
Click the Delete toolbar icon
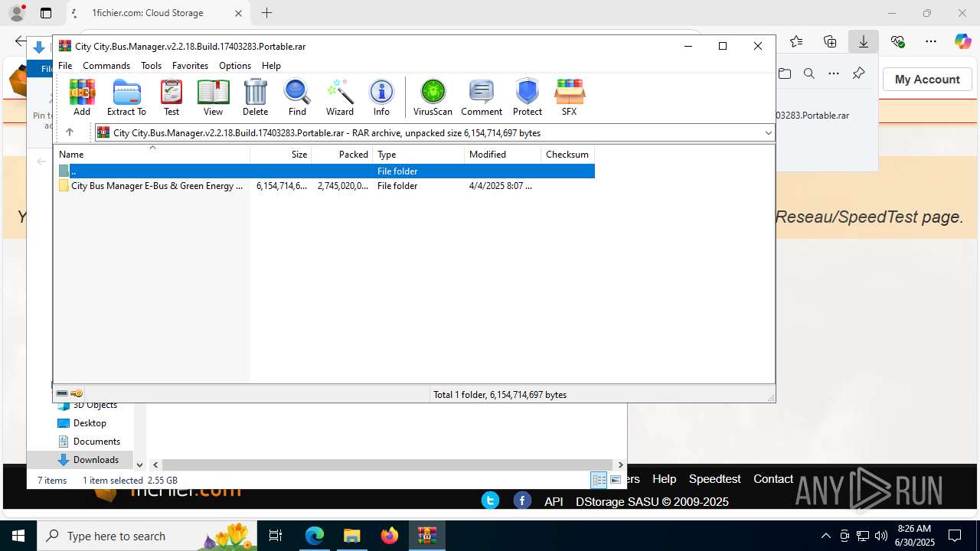(x=255, y=97)
